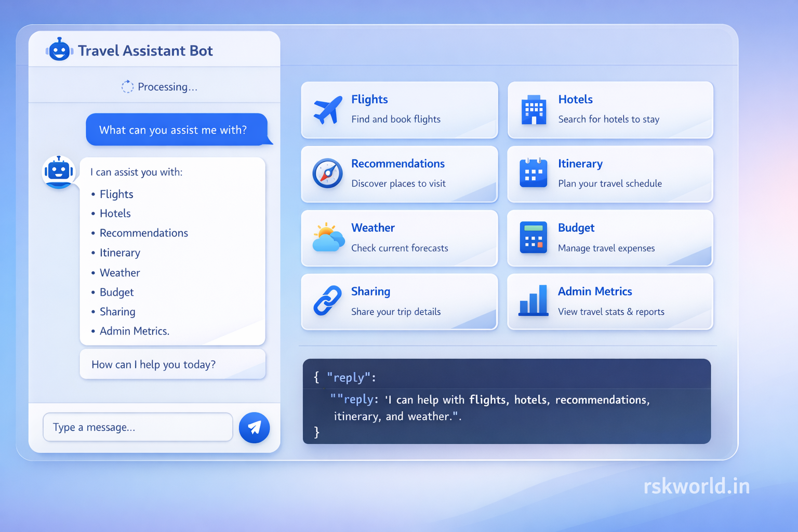Open the Hotels card title
Image resolution: width=798 pixels, height=532 pixels.
[x=575, y=99]
